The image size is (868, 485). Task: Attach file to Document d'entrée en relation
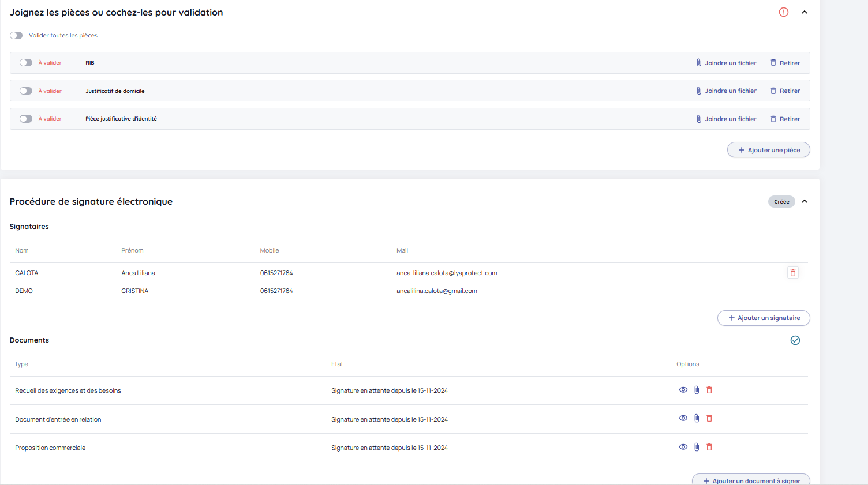click(697, 419)
